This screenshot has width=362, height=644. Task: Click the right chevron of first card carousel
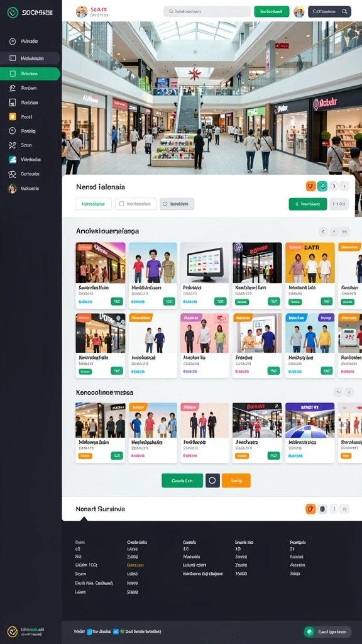[x=334, y=231]
